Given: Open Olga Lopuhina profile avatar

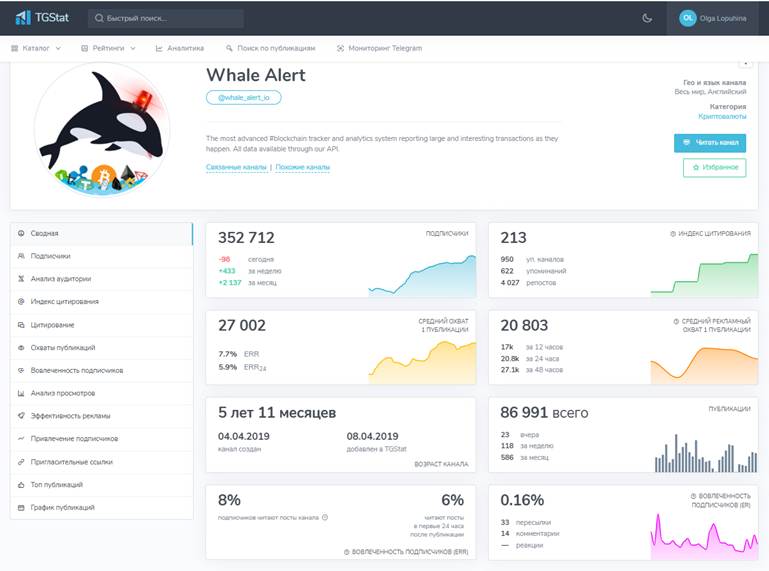Looking at the screenshot, I should coord(688,18).
